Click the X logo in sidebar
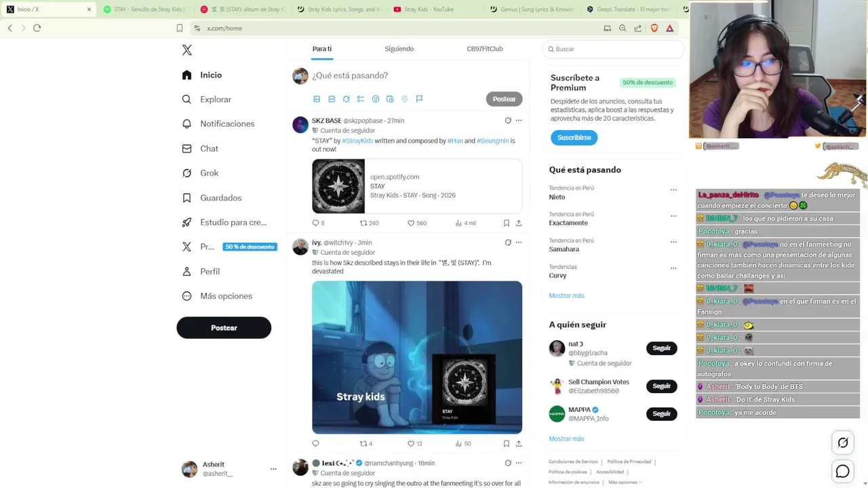The width and height of the screenshot is (868, 488). point(187,50)
